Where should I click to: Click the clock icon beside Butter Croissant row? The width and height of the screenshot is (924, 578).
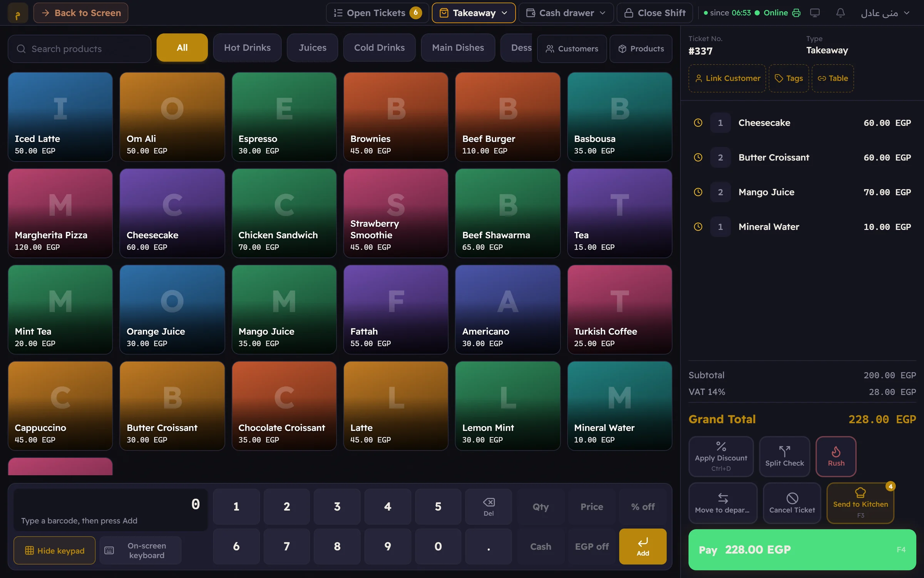698,158
